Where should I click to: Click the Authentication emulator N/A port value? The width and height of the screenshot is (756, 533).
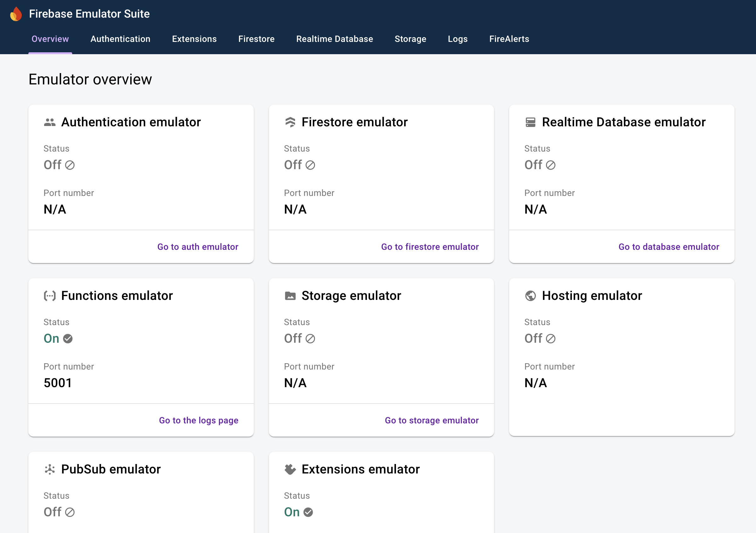coord(55,209)
